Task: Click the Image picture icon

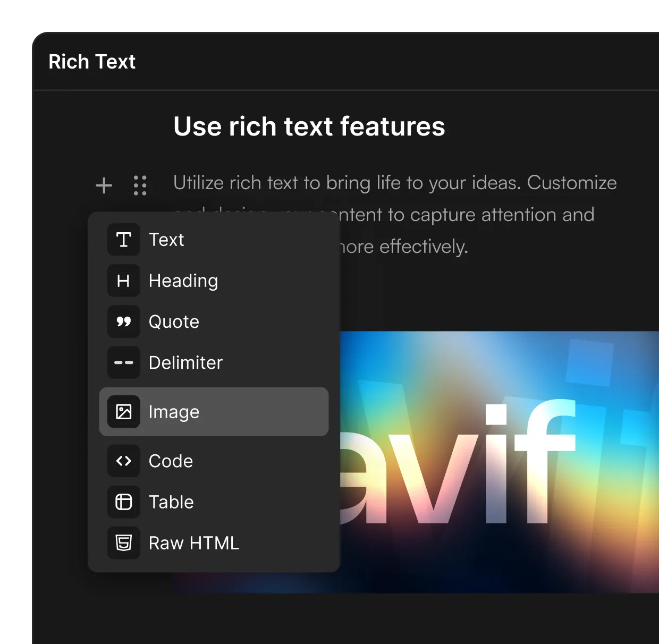Action: point(124,412)
